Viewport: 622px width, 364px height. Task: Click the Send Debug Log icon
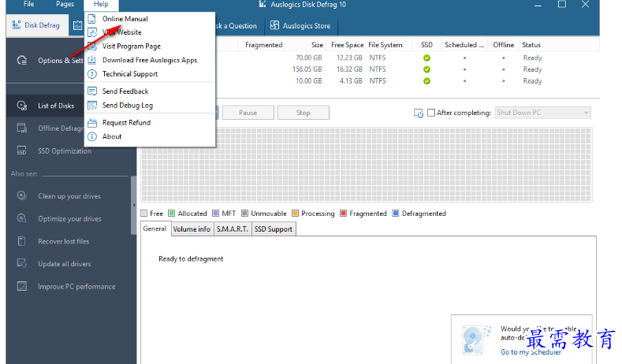tap(92, 106)
